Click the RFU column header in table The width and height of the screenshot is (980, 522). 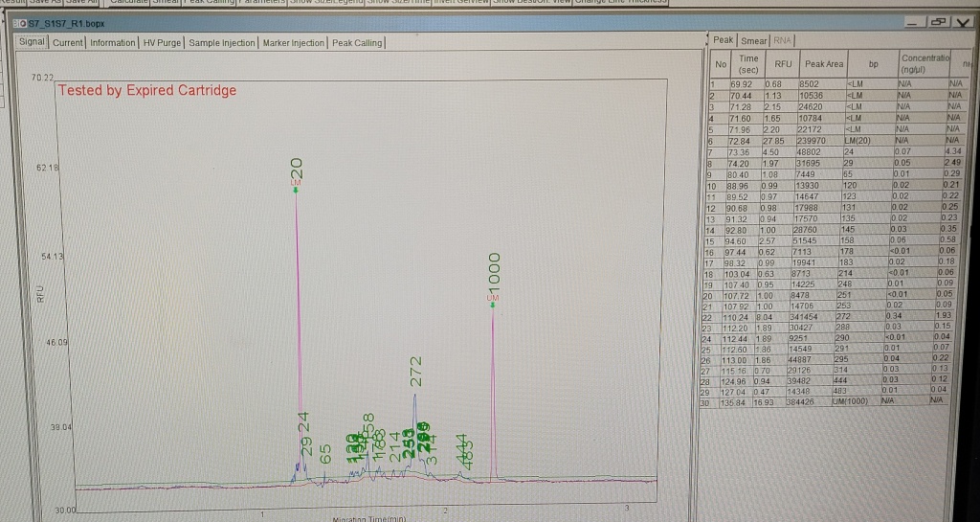782,64
